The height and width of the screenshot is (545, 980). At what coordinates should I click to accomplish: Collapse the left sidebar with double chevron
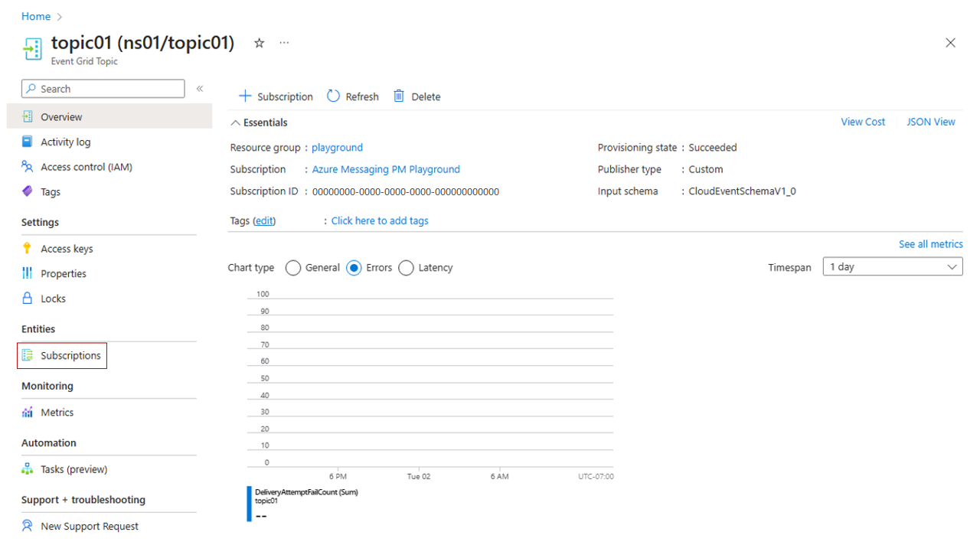pos(199,88)
